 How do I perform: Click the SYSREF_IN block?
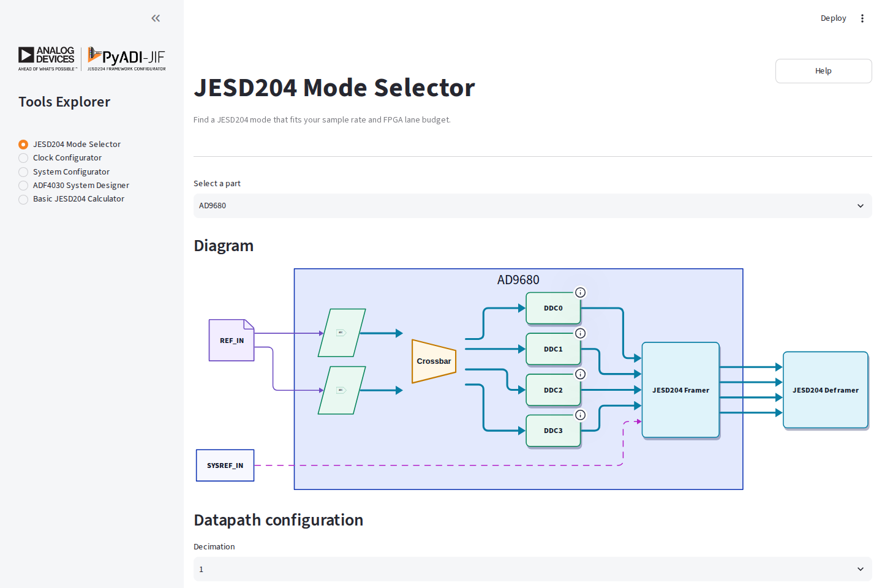(x=225, y=466)
